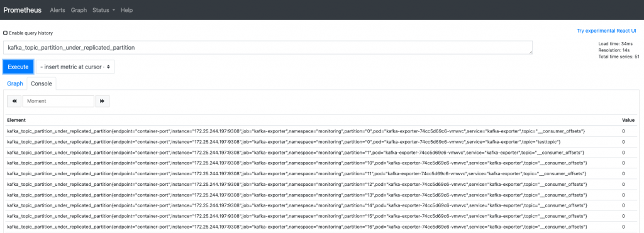The image size is (644, 233).
Task: Select the Console tab
Action: click(x=42, y=84)
